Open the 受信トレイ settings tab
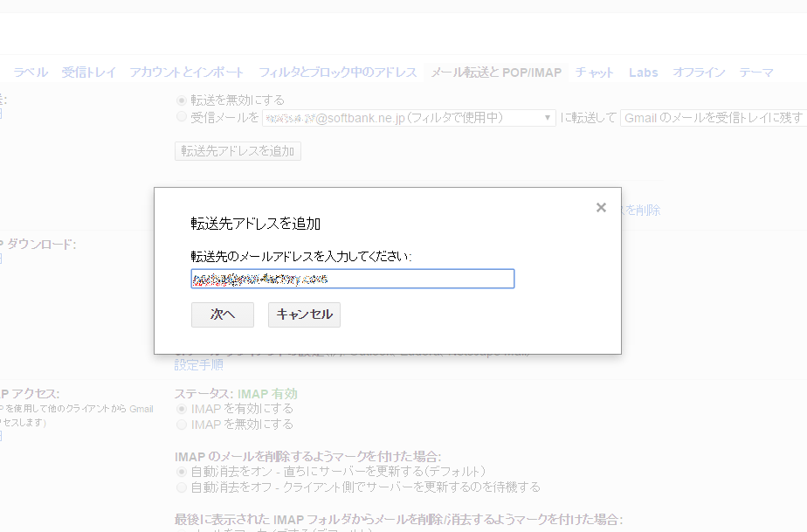Image resolution: width=807 pixels, height=532 pixels. point(88,73)
